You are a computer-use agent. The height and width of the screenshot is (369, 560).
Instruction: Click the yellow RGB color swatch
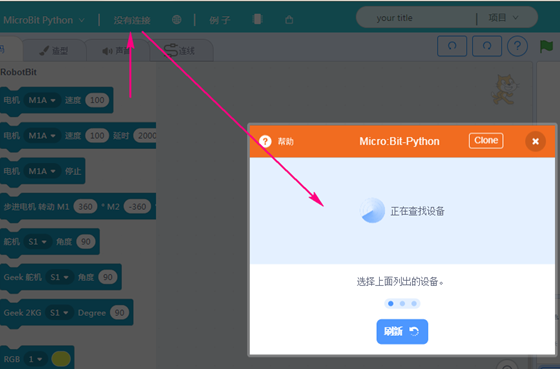coord(61,359)
